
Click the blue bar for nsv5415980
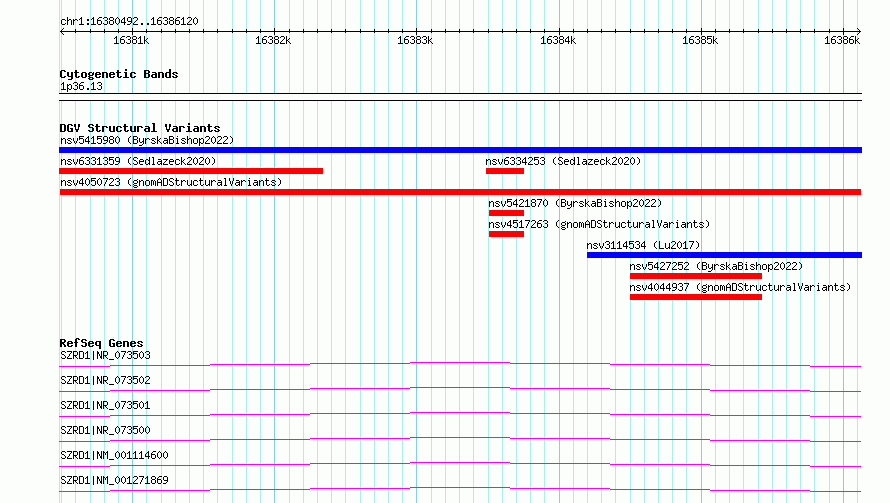click(x=460, y=150)
